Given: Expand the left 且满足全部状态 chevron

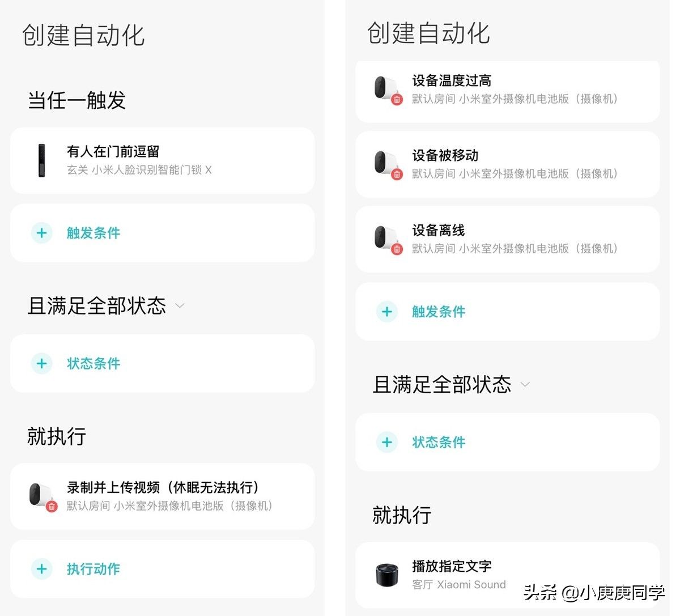Looking at the screenshot, I should 180,306.
